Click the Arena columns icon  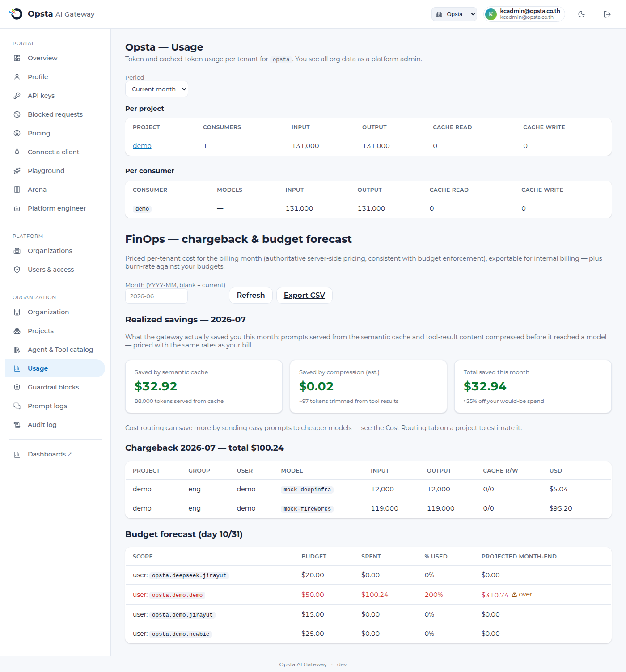(x=17, y=190)
